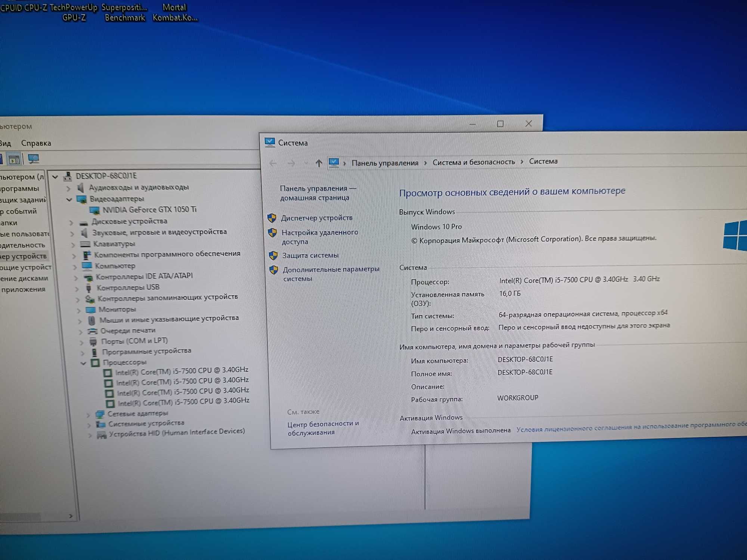The image size is (747, 560).
Task: Open the Superposition Benchmark desktop shortcut
Action: tap(125, 12)
